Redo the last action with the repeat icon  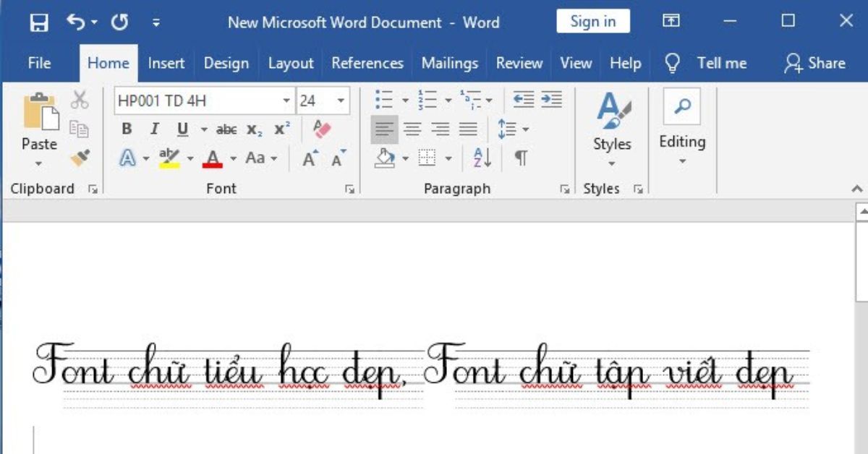[x=119, y=22]
